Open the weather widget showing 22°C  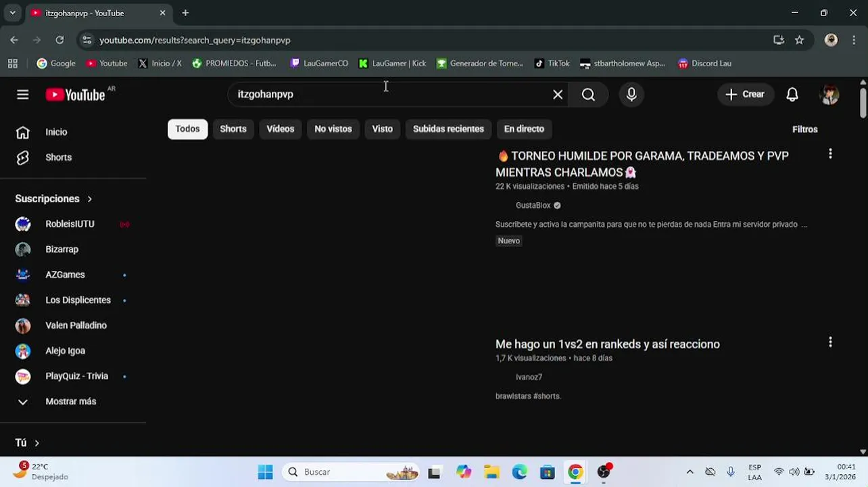41,471
